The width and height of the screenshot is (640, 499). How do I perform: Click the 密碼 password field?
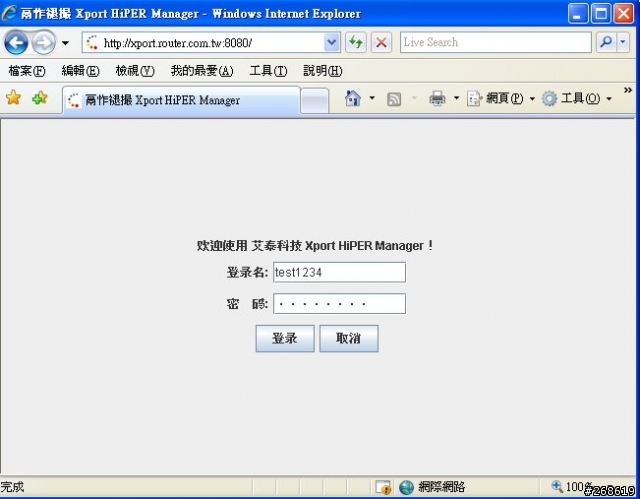(x=339, y=304)
